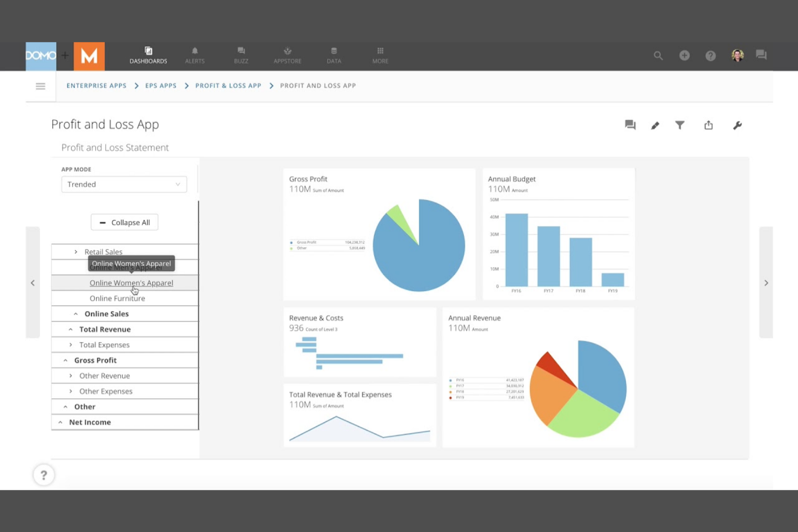Open the help question mark icon in top bar

click(710, 56)
